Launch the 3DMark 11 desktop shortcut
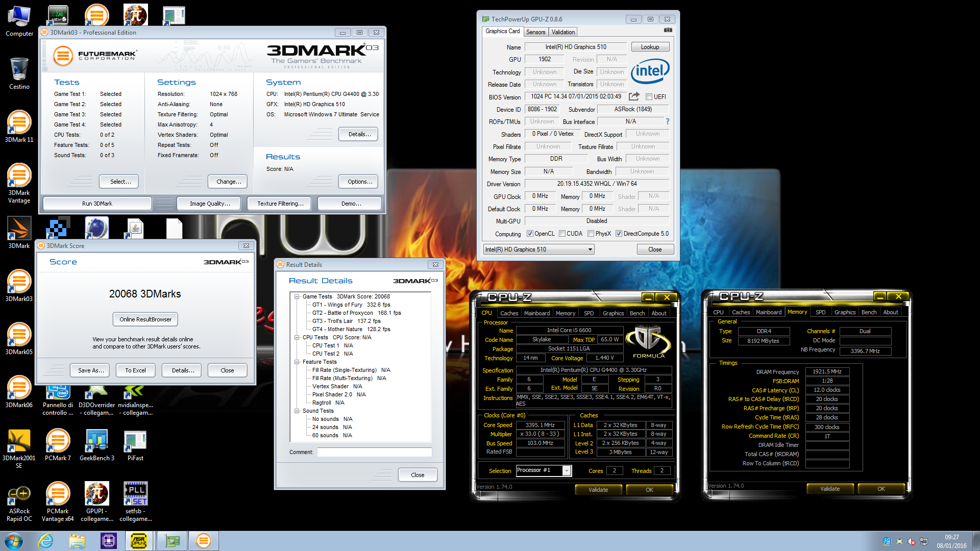Screen dimensions: 980x551 coord(19,127)
